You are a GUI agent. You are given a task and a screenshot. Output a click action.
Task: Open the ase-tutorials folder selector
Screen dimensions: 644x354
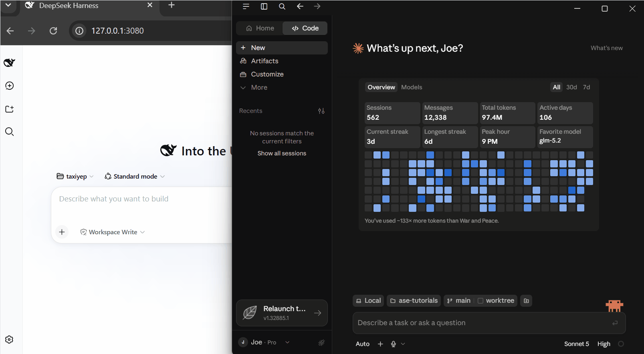pos(414,301)
